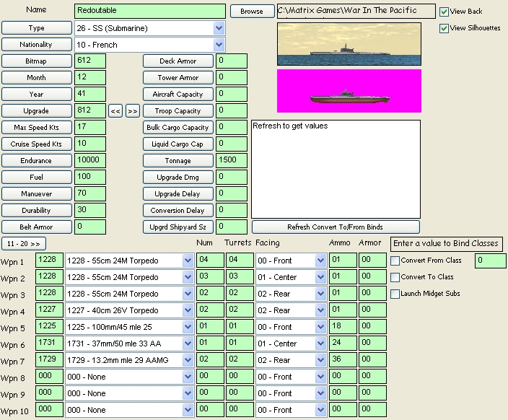
Task: Click the Convert From Class value field
Action: pos(490,261)
